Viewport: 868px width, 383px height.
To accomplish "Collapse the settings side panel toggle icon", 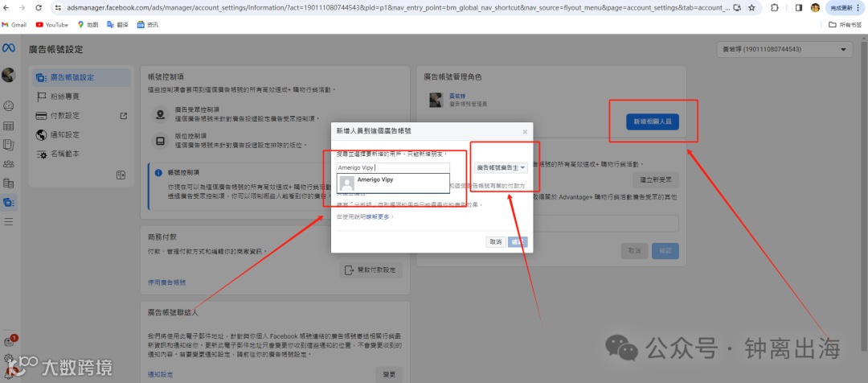I will pyautogui.click(x=120, y=175).
